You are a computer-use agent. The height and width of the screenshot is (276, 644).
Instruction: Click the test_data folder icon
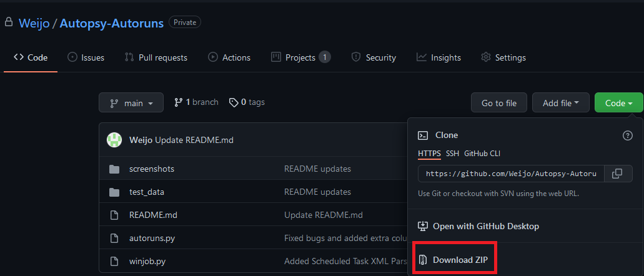(114, 192)
